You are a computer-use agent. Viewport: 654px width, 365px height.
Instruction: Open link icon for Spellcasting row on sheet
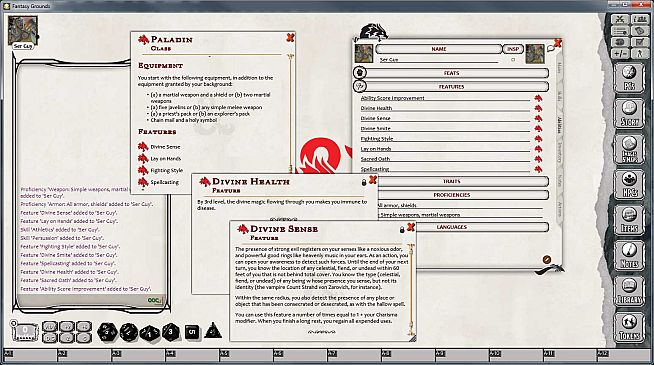point(538,169)
